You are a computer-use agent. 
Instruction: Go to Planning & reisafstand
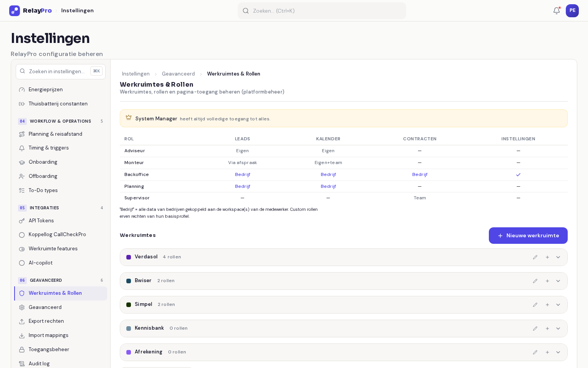[60, 134]
